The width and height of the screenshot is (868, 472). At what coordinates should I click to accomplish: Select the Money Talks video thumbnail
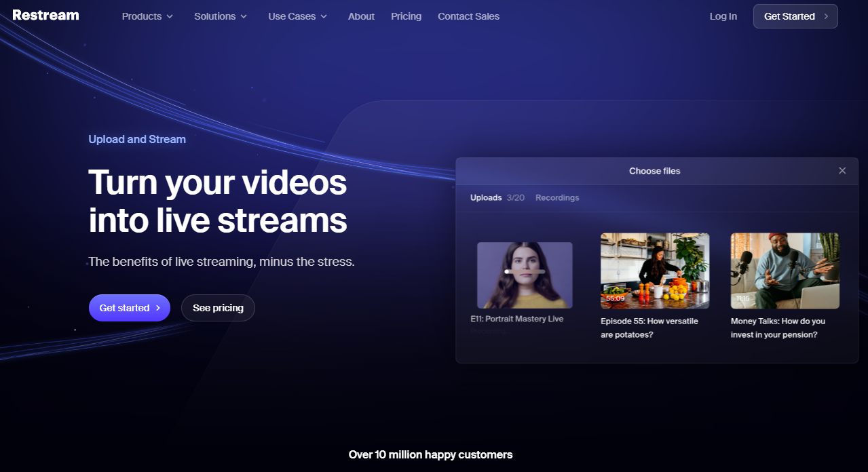[x=785, y=271]
